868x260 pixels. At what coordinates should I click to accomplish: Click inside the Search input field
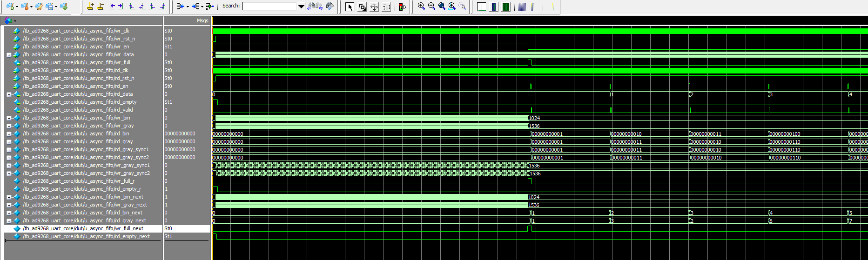[x=269, y=6]
